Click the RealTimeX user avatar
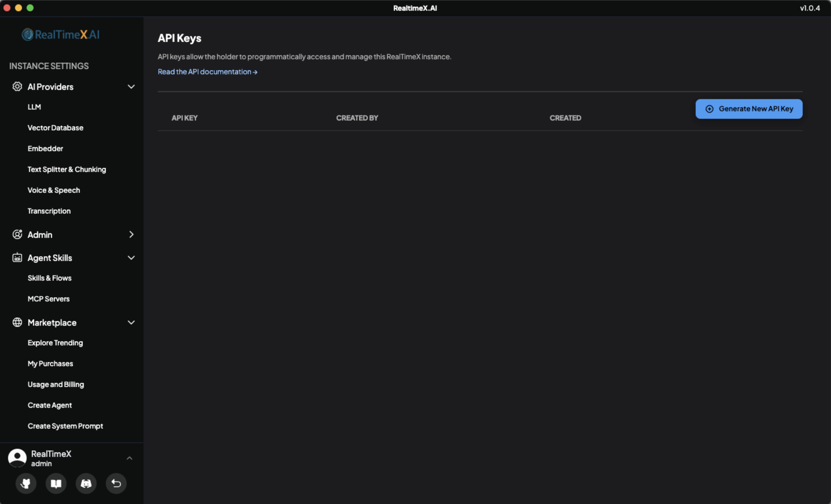831x504 pixels. tap(17, 458)
